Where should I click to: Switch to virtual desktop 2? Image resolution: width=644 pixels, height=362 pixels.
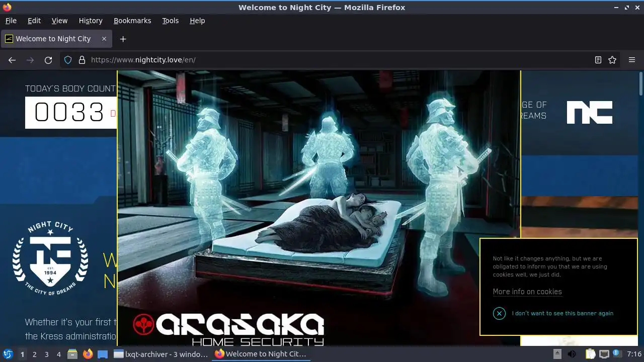coord(34,354)
